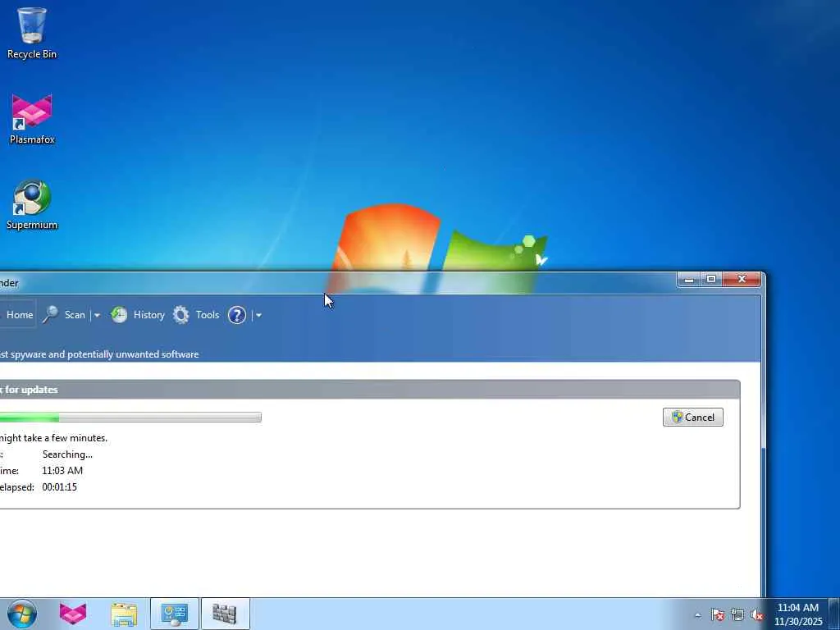Close the Windows Defender window
840x630 pixels.
742,279
